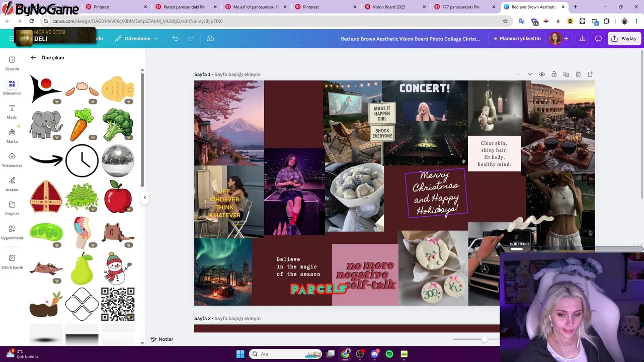Add the black curved arrow element

[46, 160]
